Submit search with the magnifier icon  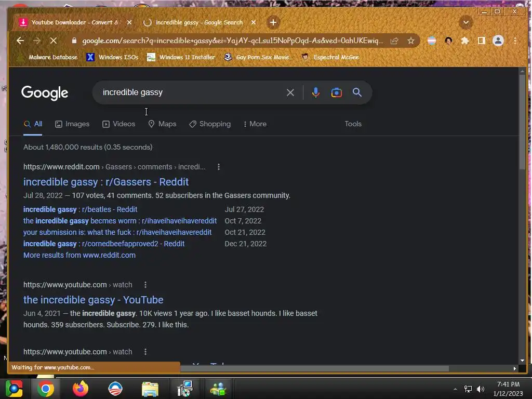tap(357, 92)
